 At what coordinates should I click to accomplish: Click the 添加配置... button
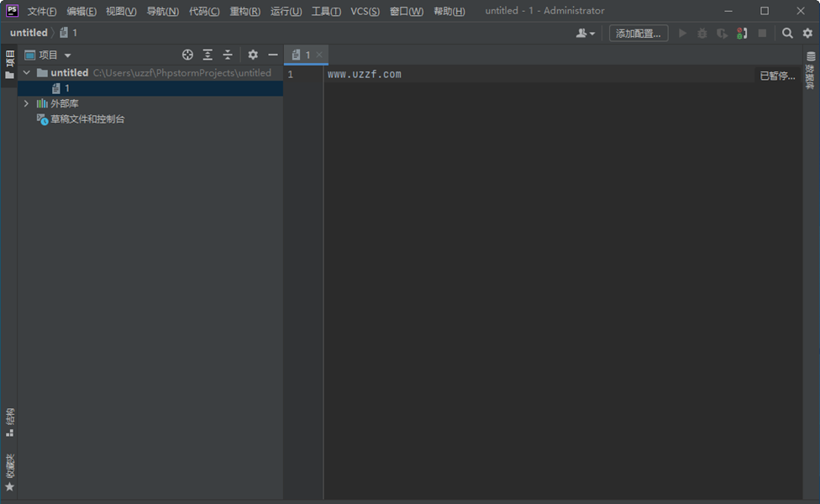coord(639,33)
